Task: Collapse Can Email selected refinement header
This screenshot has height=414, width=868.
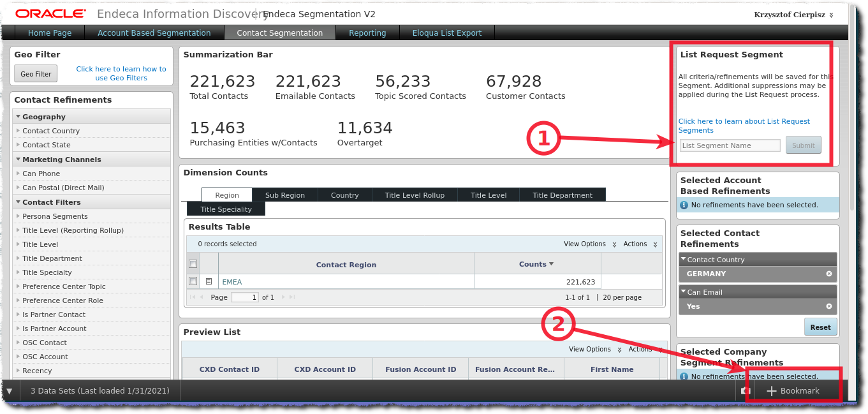Action: [x=758, y=292]
